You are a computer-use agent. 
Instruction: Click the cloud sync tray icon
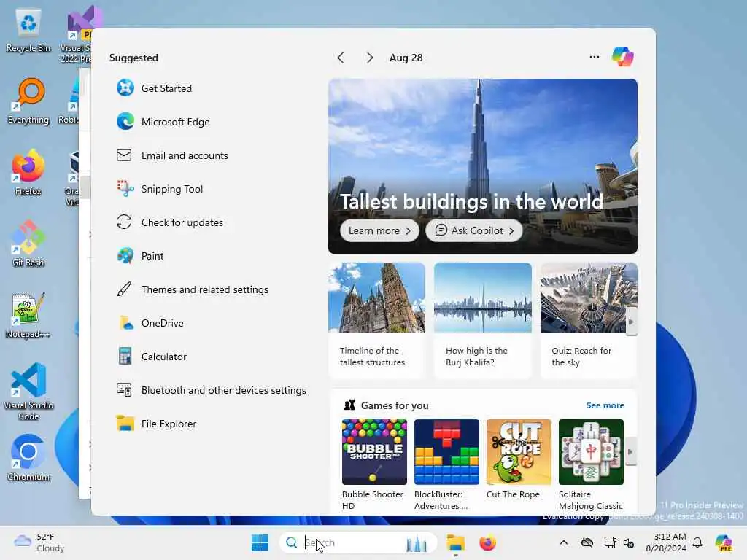[587, 542]
